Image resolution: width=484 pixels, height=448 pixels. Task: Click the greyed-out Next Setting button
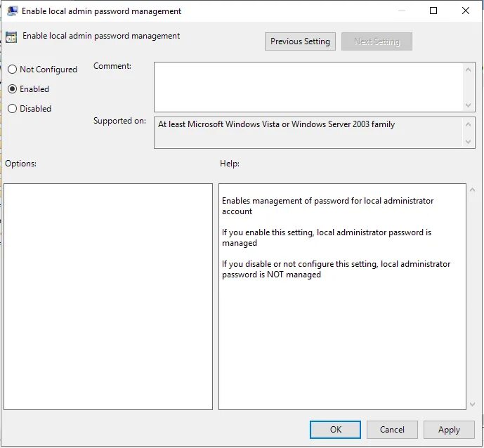click(377, 41)
